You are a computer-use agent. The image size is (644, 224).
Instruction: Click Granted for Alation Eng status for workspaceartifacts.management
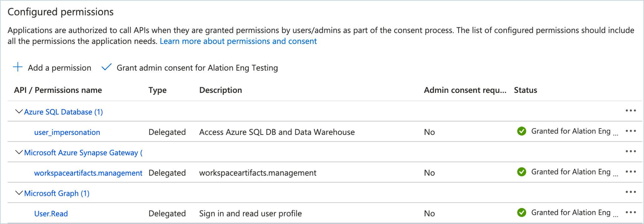[575, 172]
